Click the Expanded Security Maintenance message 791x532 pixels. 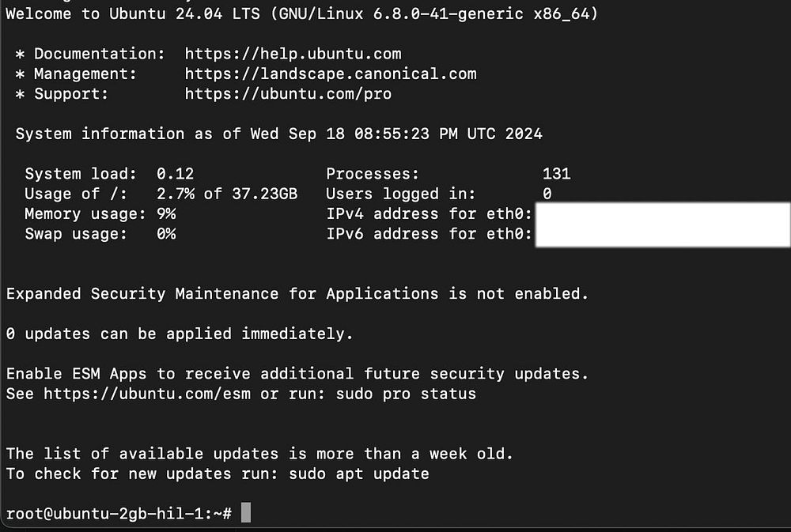(297, 293)
